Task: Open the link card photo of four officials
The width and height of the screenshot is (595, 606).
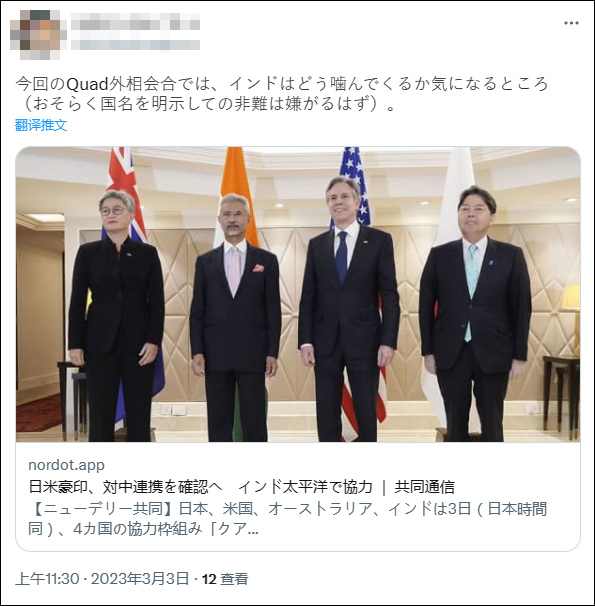Action: [298, 294]
